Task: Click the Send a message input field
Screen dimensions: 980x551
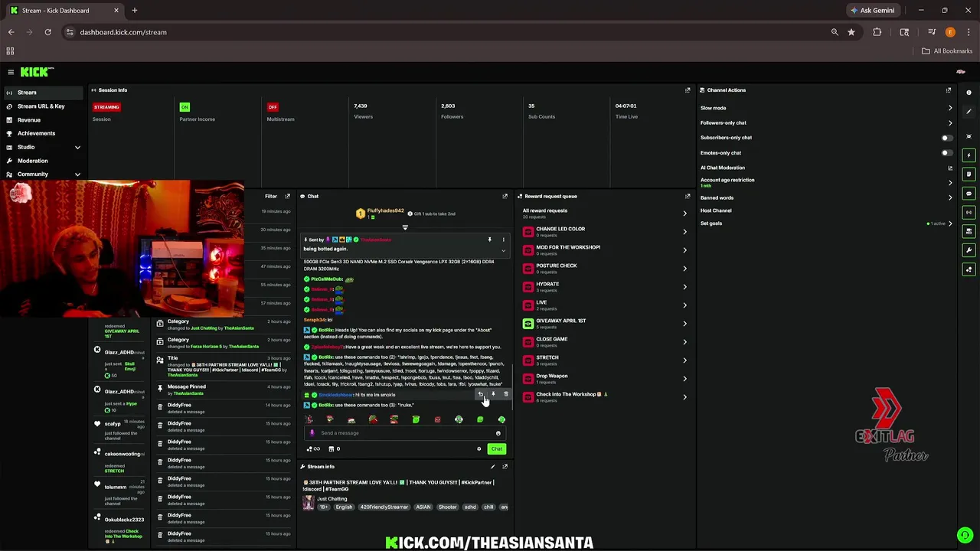Action: (x=406, y=433)
